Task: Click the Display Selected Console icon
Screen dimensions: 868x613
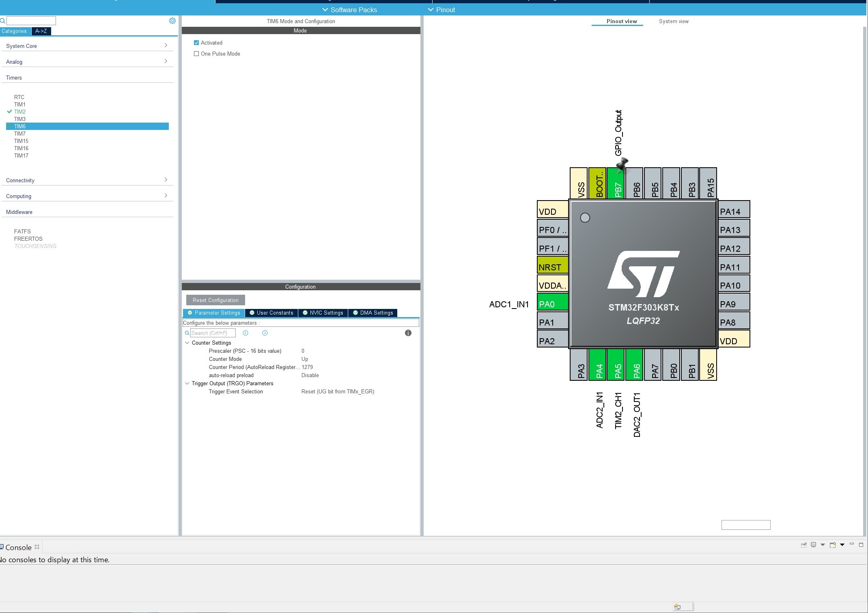Action: [x=813, y=545]
